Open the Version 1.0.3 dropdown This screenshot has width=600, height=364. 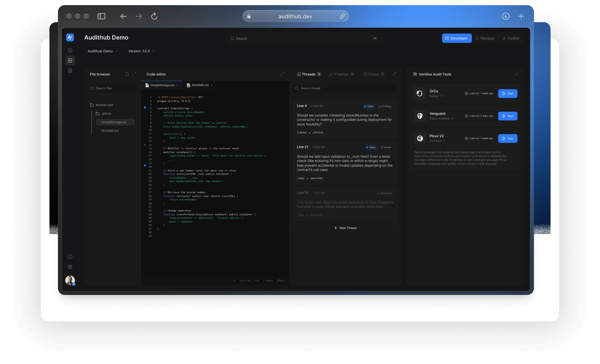pyautogui.click(x=141, y=51)
